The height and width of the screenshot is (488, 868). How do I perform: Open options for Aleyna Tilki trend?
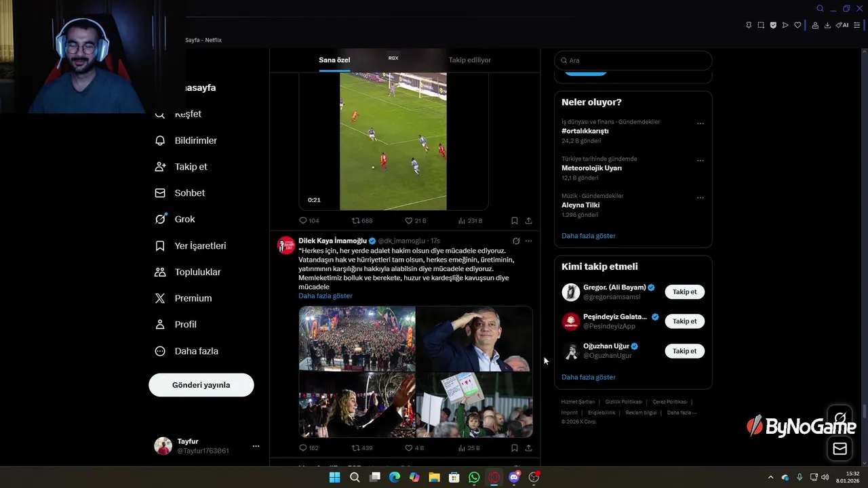click(x=701, y=197)
